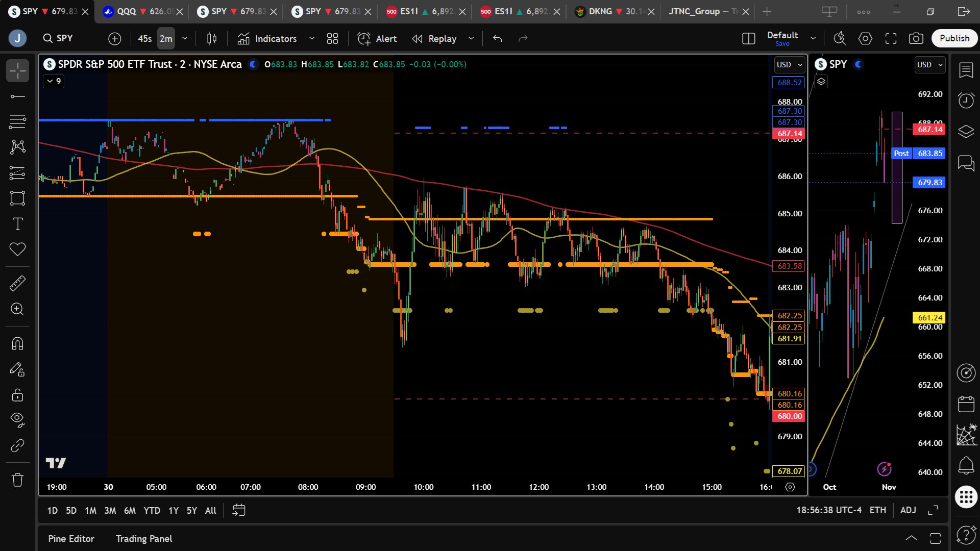Select the ruler measure tool
The image size is (980, 551).
pyautogui.click(x=17, y=283)
